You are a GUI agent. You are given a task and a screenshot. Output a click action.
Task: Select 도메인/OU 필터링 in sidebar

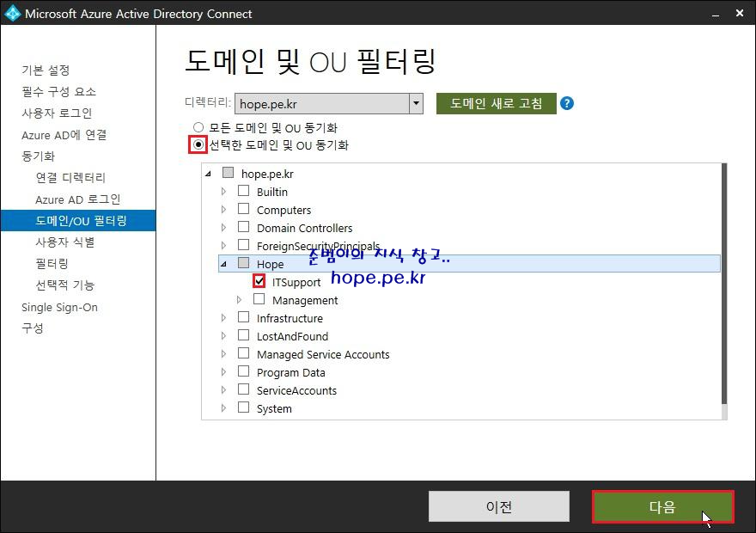pyautogui.click(x=78, y=220)
